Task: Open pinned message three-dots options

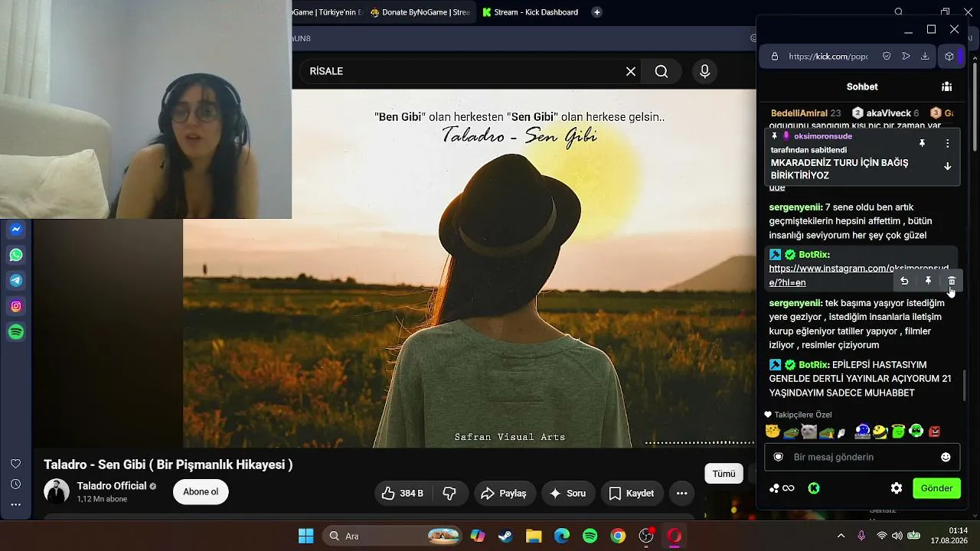Action: pos(947,143)
